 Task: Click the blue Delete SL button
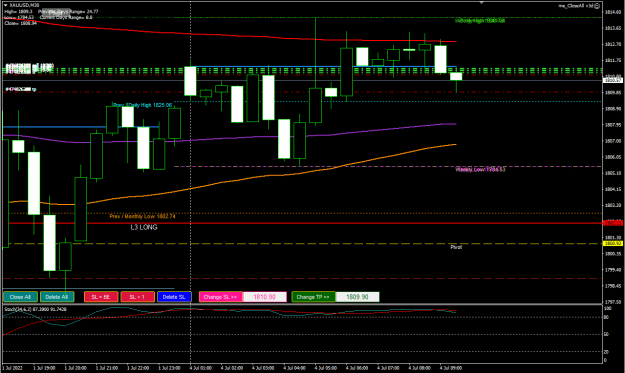[x=174, y=297]
